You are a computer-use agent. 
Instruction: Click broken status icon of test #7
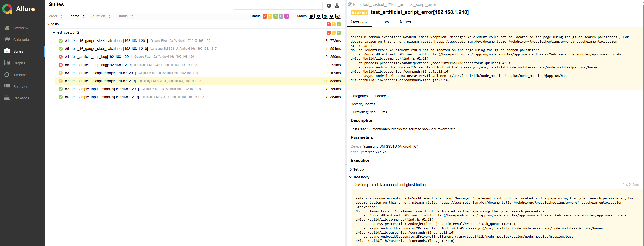pyautogui.click(x=61, y=81)
